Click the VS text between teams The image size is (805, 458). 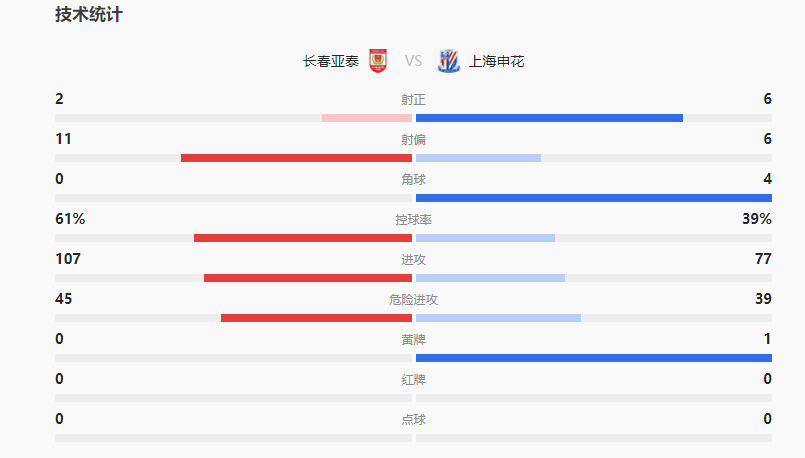coord(413,61)
